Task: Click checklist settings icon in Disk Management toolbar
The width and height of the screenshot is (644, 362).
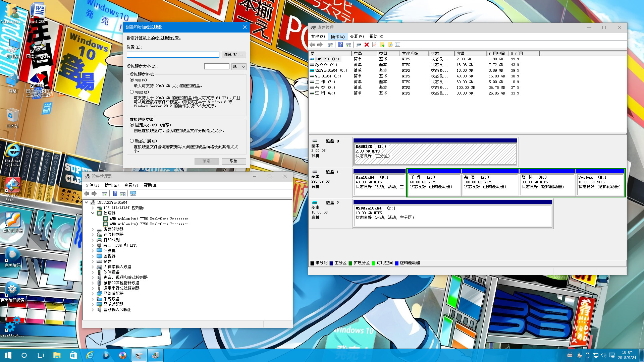Action: coord(398,45)
